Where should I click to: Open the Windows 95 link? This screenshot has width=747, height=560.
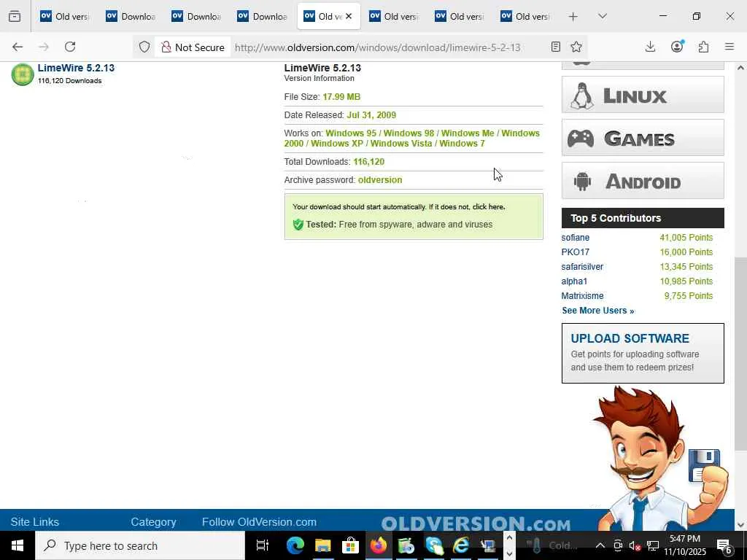coord(351,133)
